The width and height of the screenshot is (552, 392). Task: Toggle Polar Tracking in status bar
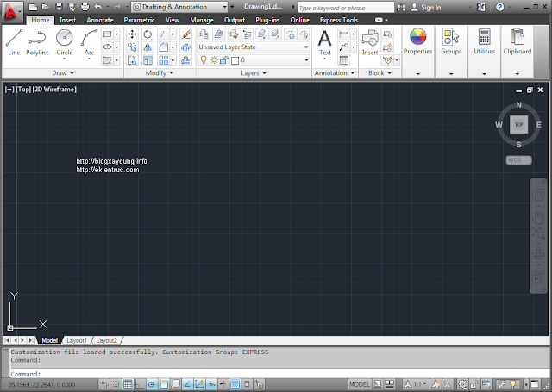(x=152, y=384)
